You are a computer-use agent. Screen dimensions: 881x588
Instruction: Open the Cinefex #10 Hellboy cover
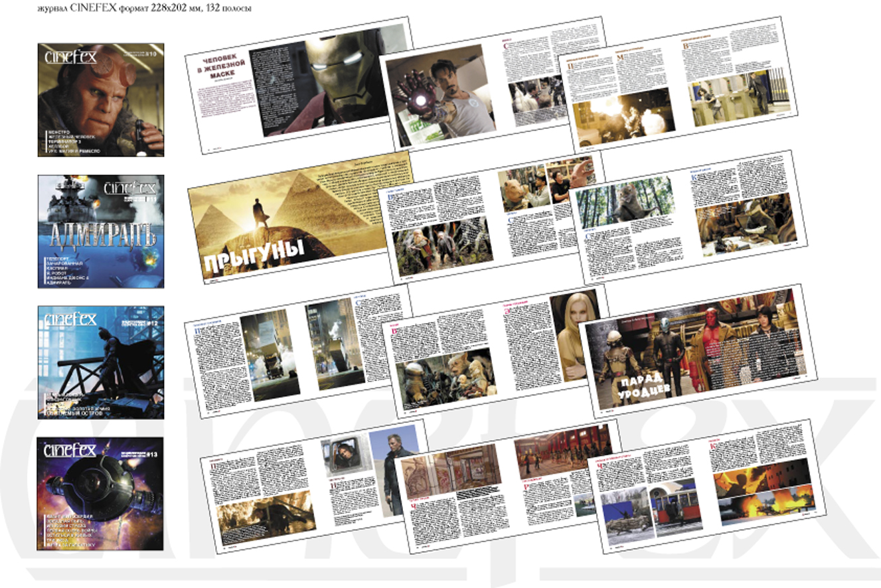pos(101,100)
